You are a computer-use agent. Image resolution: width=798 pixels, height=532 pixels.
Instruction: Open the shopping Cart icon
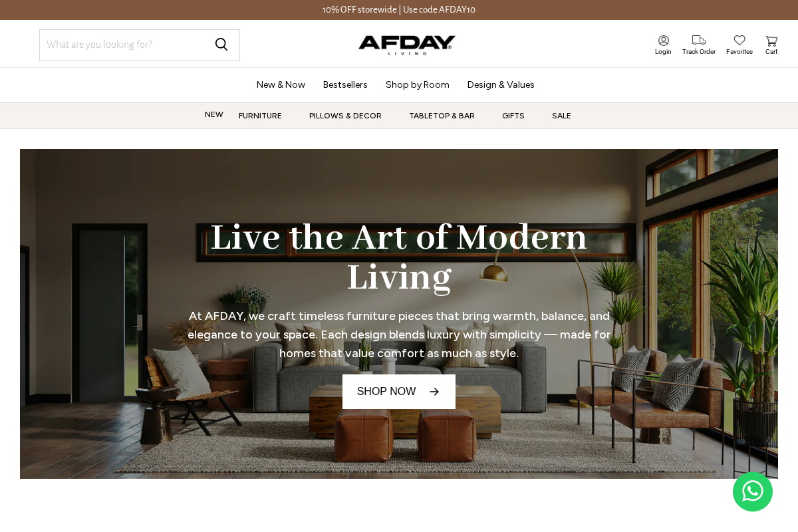pos(771,41)
